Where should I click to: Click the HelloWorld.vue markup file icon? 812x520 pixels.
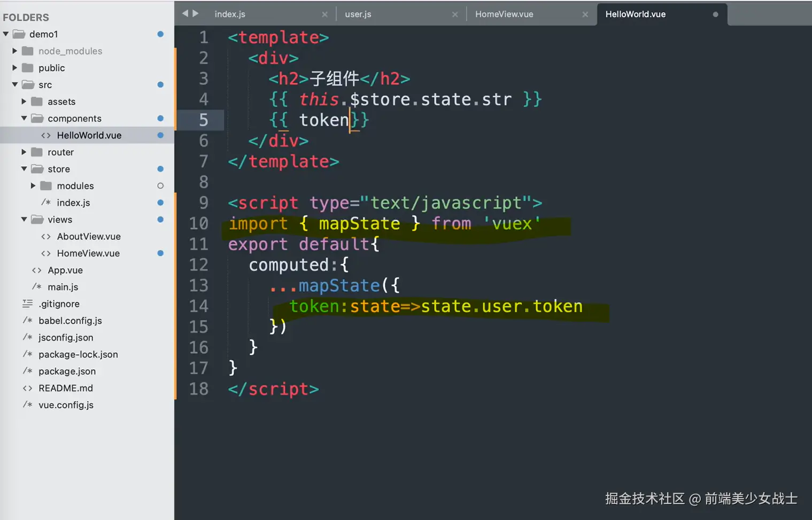pos(46,136)
